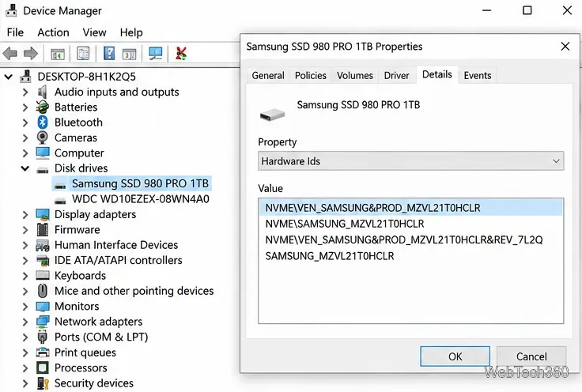Select value NVME\VEN_SAMSUNG&PROD_MZVL21T0HCLR
This screenshot has height=392, width=582.
coord(410,208)
